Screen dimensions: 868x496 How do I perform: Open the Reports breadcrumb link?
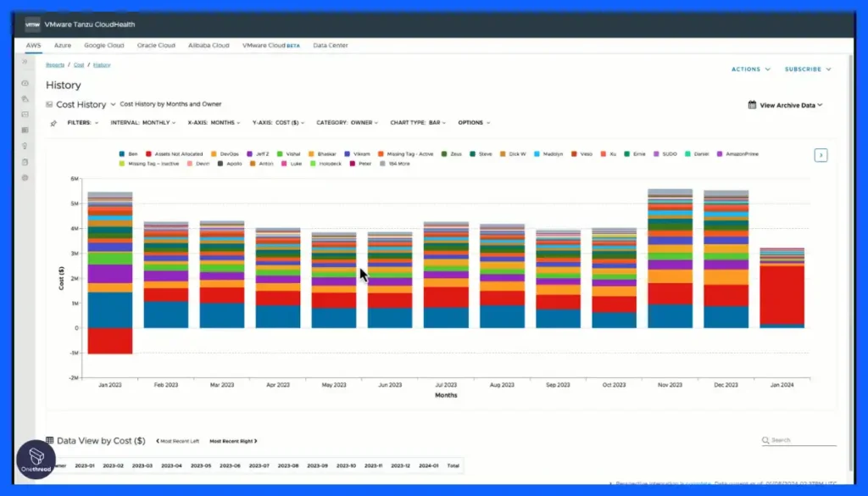55,64
